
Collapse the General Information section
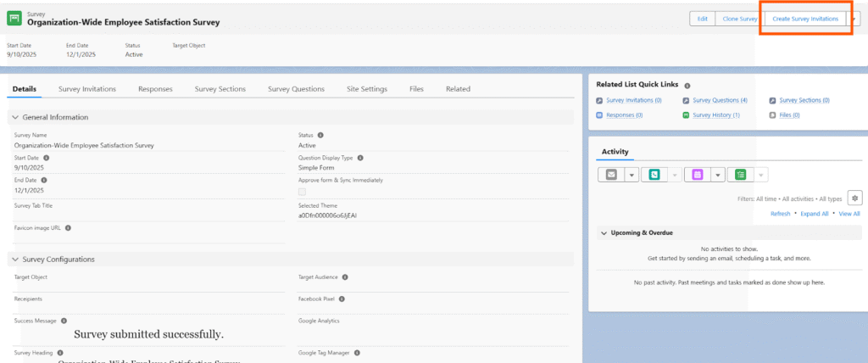point(16,117)
